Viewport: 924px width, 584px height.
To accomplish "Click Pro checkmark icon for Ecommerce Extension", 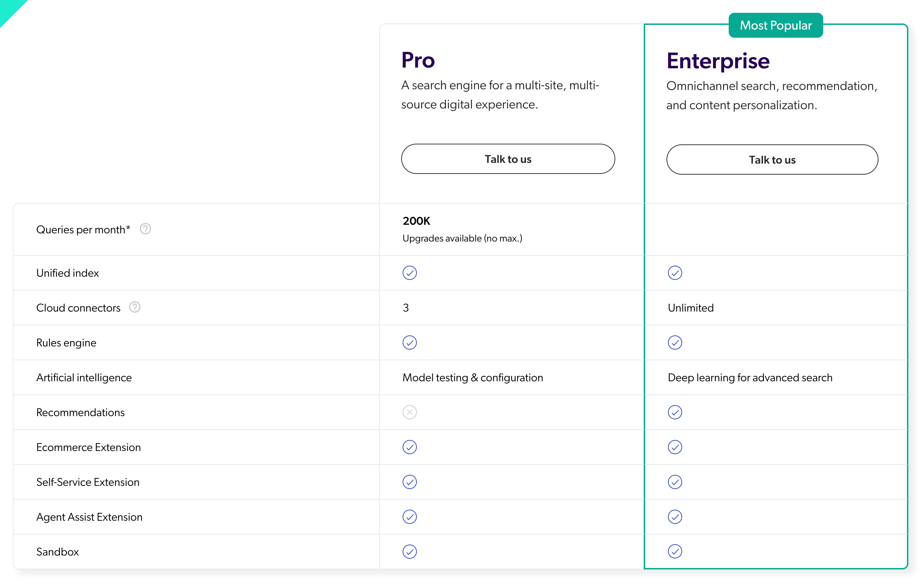I will 409,447.
